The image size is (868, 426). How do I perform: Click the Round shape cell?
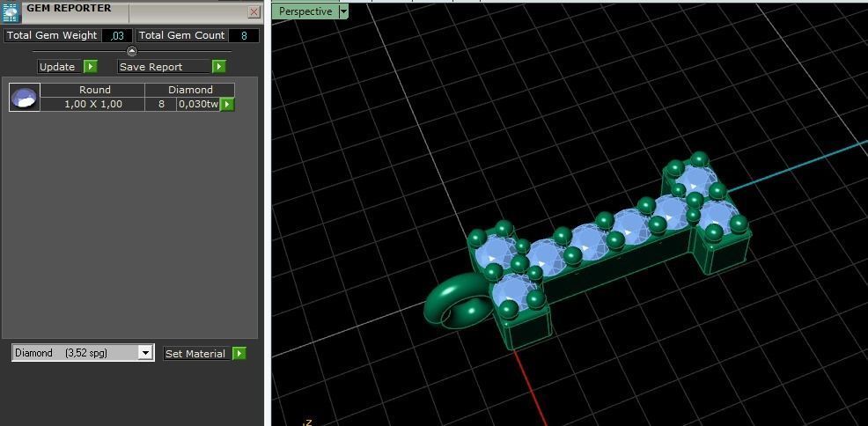point(94,90)
